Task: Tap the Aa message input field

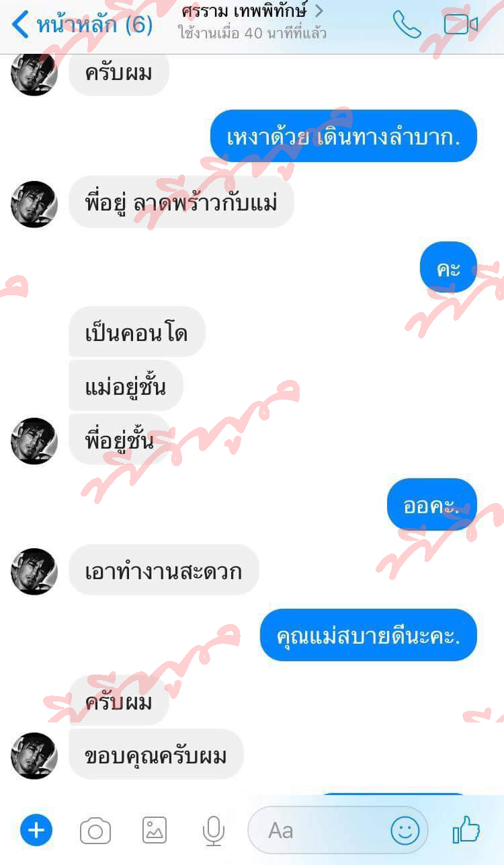Action: (x=338, y=831)
